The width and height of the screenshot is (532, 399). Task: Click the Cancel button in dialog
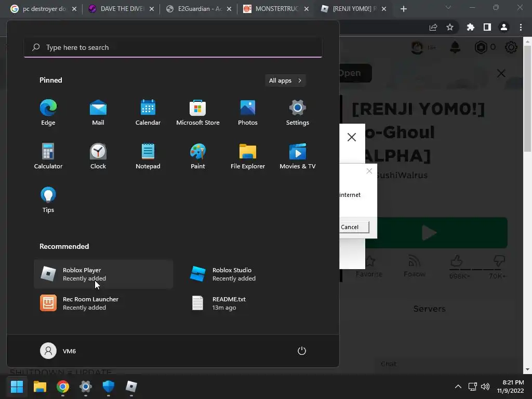(x=353, y=227)
